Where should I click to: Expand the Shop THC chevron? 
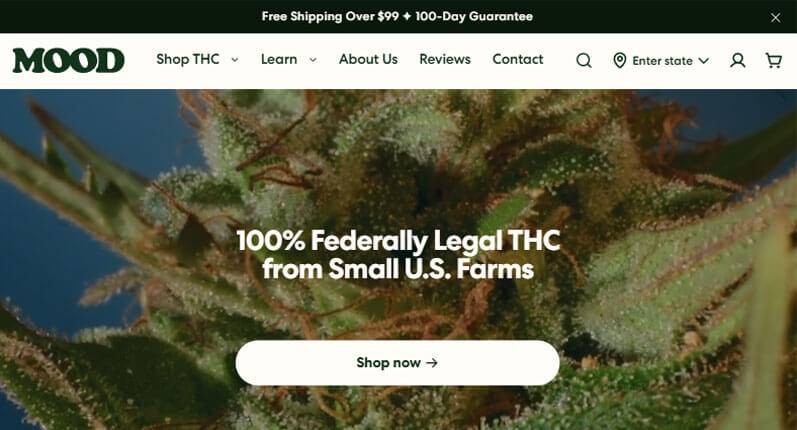pos(235,59)
